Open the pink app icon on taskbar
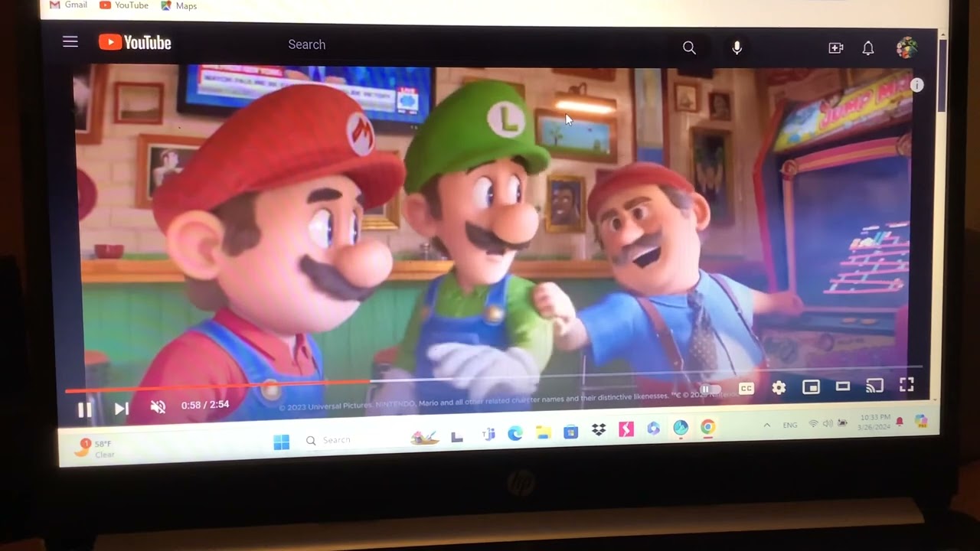This screenshot has height=551, width=980. click(626, 429)
